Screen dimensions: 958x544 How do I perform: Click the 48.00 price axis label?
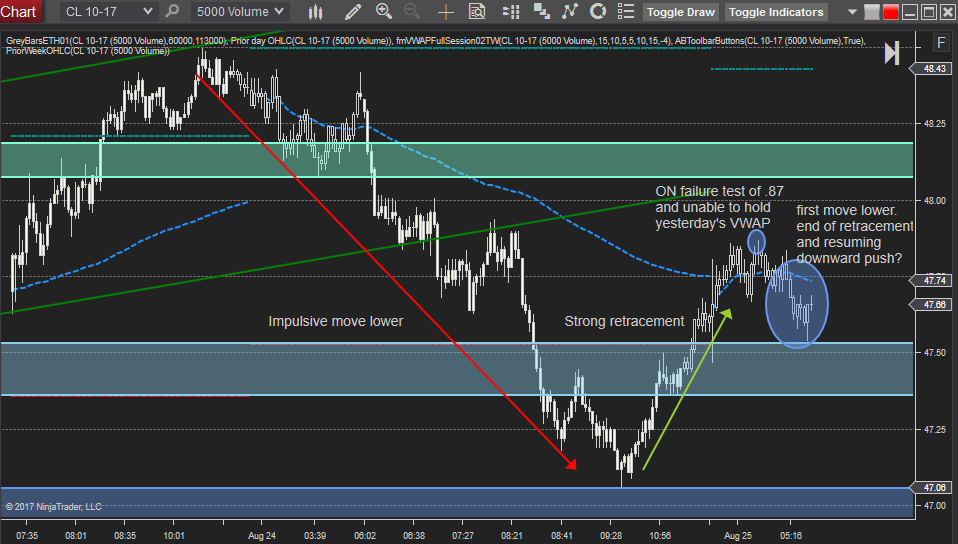(x=935, y=200)
